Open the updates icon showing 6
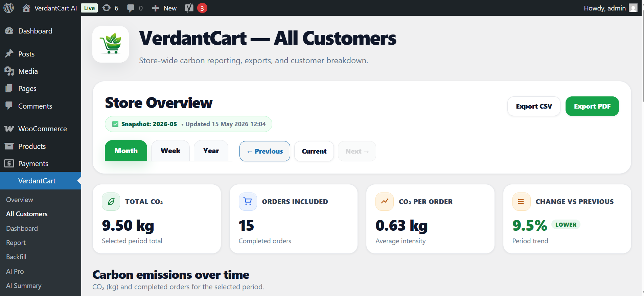This screenshot has width=644, height=296. click(107, 8)
